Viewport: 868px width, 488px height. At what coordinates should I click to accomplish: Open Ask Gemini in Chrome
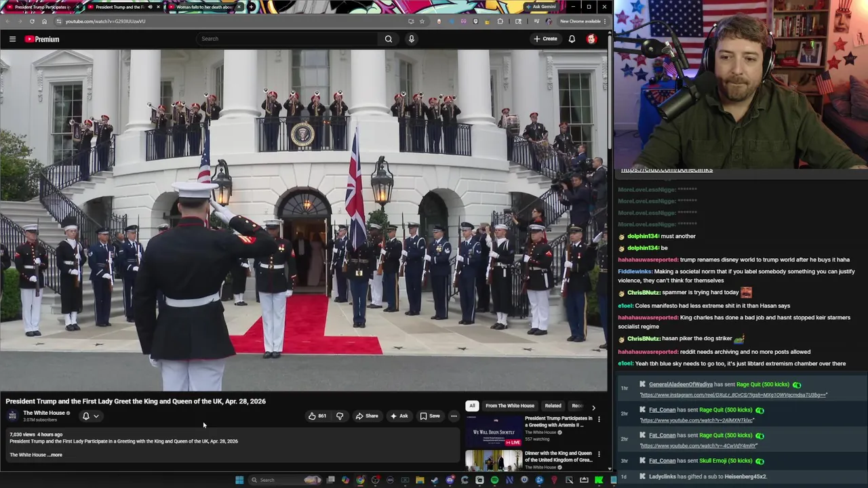pos(540,7)
